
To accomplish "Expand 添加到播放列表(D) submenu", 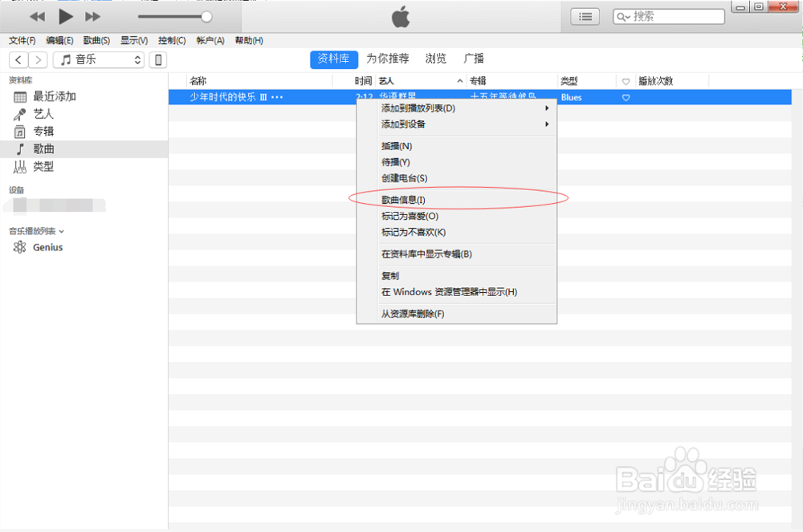I will pos(456,108).
